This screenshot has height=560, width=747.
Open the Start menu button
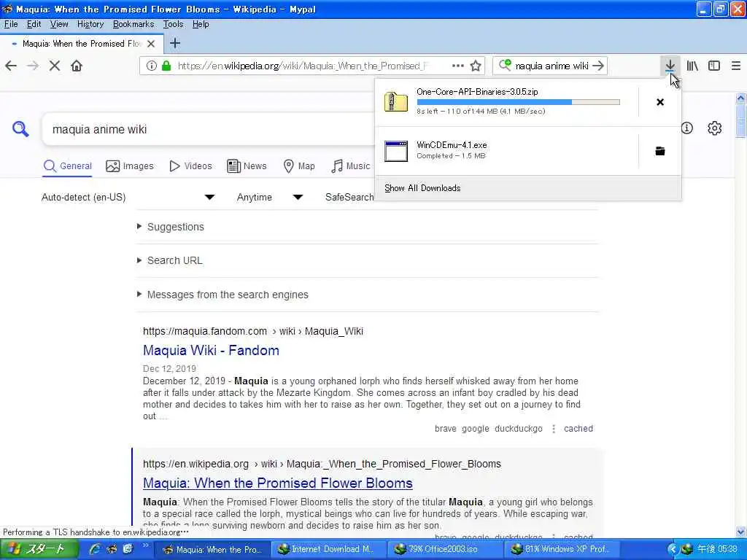pyautogui.click(x=39, y=549)
